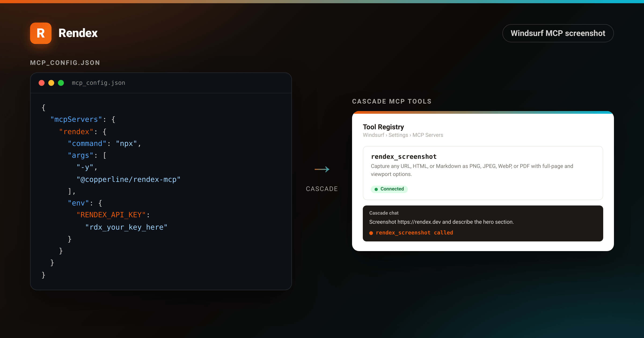Click Windsurf in the breadcrumb
This screenshot has width=644, height=338.
(374, 135)
